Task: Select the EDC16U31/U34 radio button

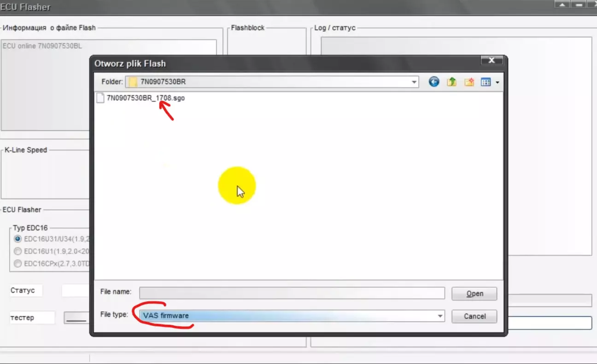Action: 18,239
